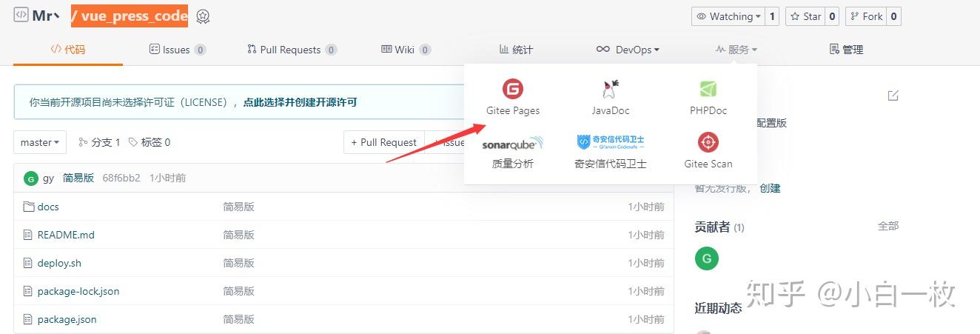Click 点此选择并创建开源许可 link
This screenshot has width=980, height=334.
301,102
